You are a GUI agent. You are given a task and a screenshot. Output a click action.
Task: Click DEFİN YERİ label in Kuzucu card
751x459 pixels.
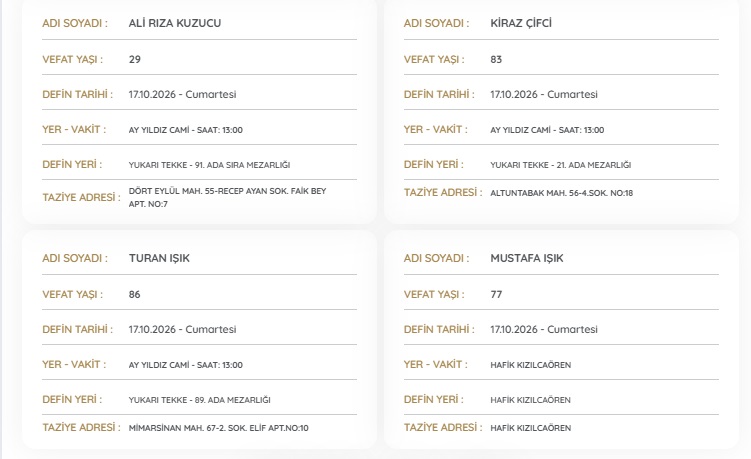click(x=72, y=164)
